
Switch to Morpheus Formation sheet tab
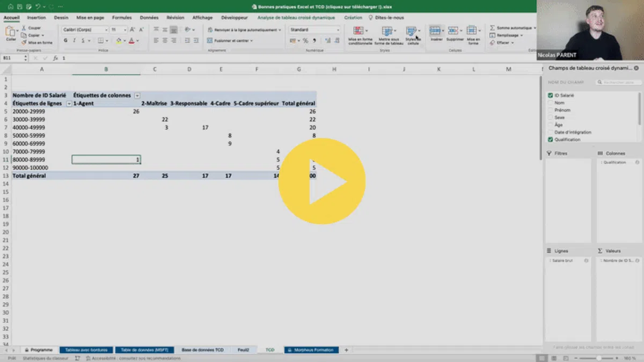(311, 350)
